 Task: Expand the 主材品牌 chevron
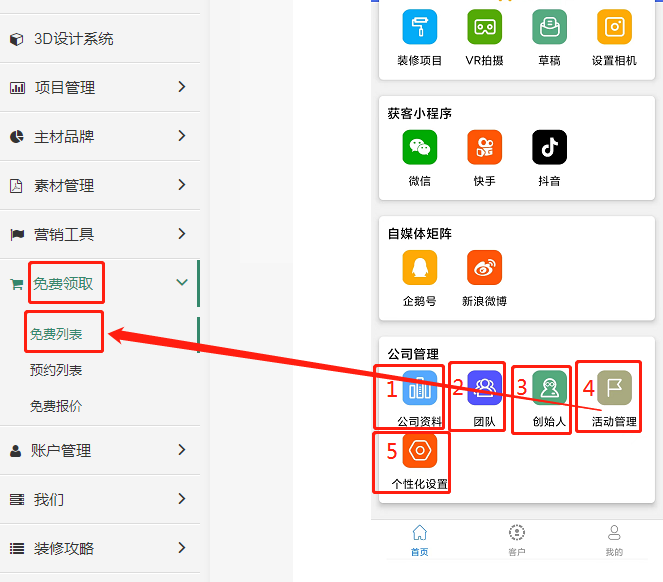click(x=182, y=136)
